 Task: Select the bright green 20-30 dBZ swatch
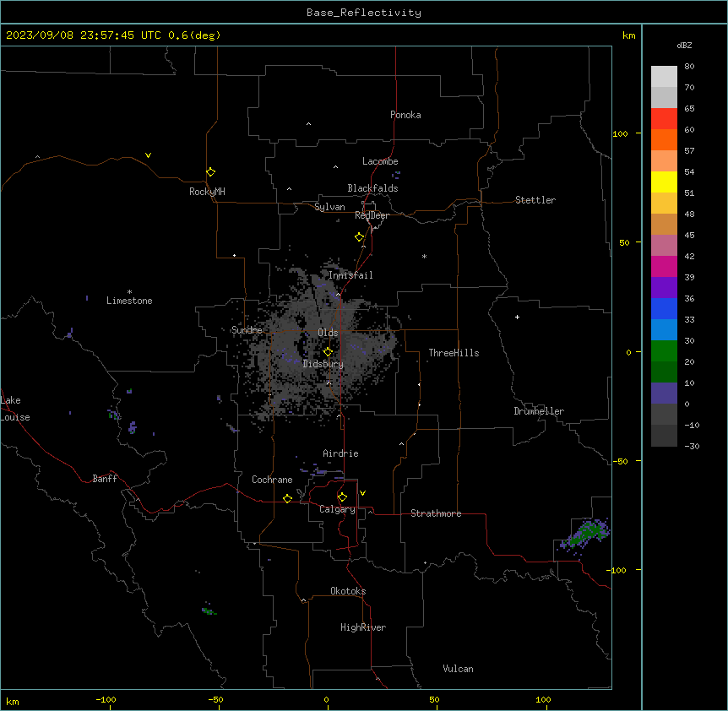(664, 351)
